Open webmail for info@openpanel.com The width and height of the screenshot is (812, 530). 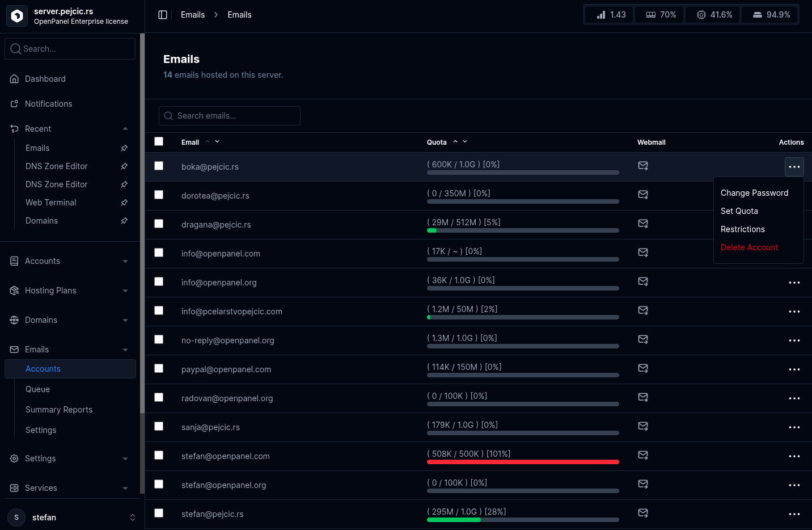[x=643, y=253]
